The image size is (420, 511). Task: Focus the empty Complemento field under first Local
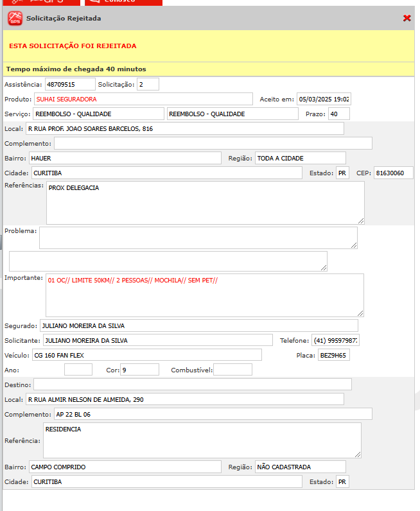(x=213, y=143)
